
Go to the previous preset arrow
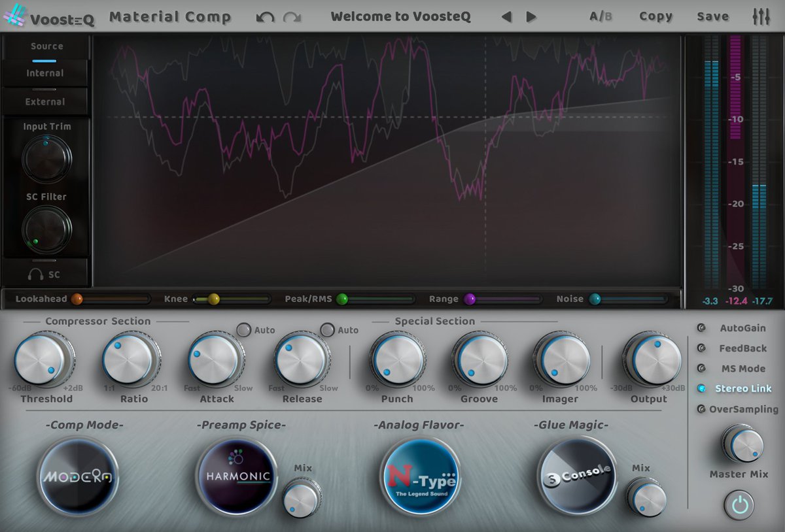[x=506, y=17]
